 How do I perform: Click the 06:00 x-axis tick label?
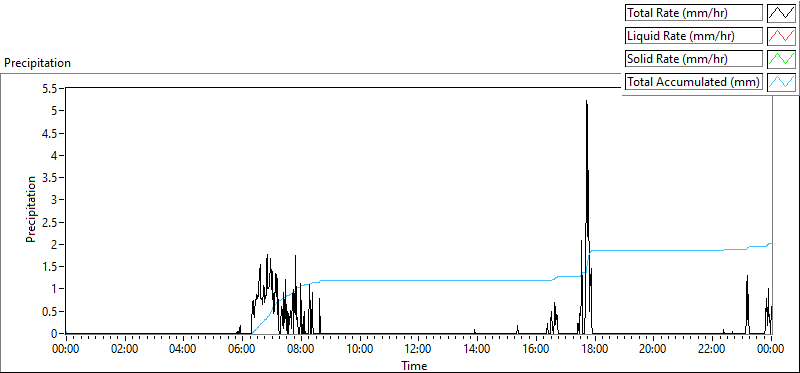click(242, 350)
